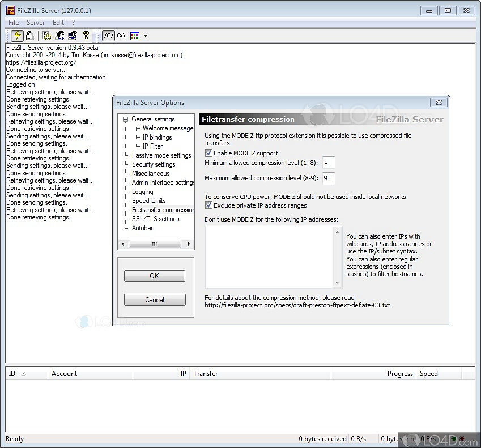Screen dimensions: 481x448
Task: Click the yellow question mark help icon
Action: click(86, 36)
